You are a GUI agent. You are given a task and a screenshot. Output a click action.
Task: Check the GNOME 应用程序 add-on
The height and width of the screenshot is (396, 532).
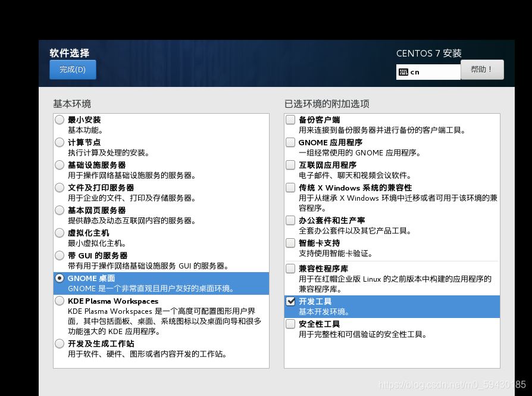pyautogui.click(x=290, y=142)
